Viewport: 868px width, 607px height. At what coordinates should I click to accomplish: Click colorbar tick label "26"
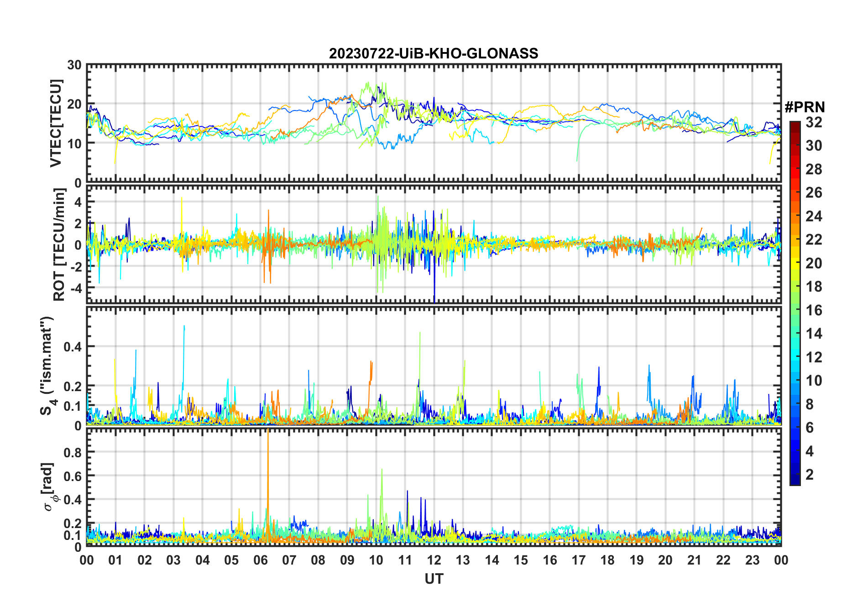814,193
